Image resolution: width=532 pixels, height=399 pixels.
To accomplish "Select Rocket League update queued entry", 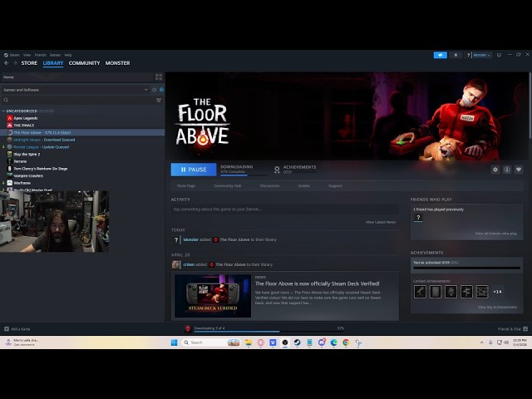I will click(41, 147).
